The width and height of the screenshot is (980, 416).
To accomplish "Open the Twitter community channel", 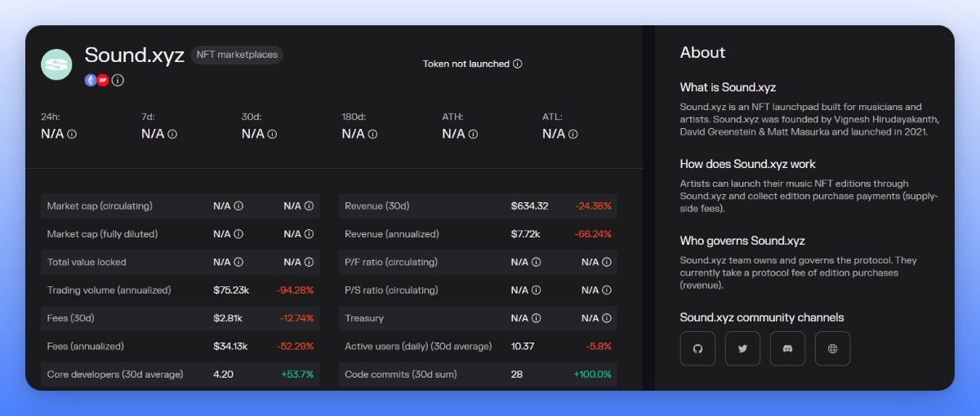I will 742,348.
